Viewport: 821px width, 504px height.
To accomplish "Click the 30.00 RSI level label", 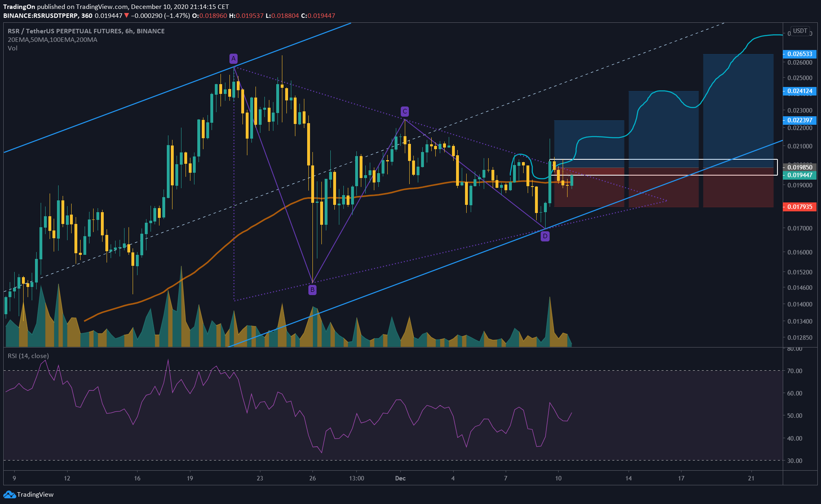I will click(795, 461).
